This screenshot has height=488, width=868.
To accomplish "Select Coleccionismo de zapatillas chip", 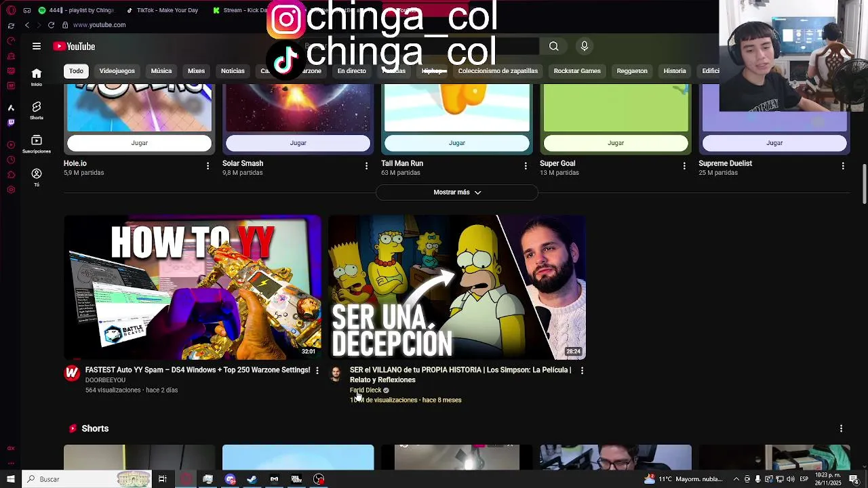I will [498, 71].
